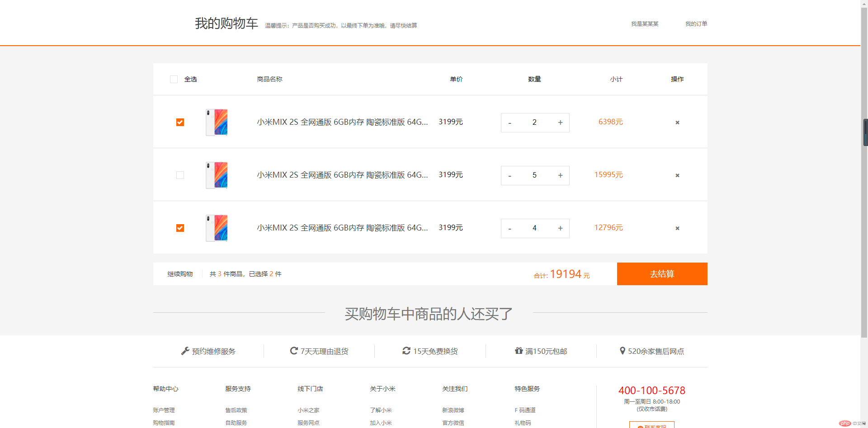Click the 服务支持 footer heading
This screenshot has width=868, height=428.
[x=238, y=389]
